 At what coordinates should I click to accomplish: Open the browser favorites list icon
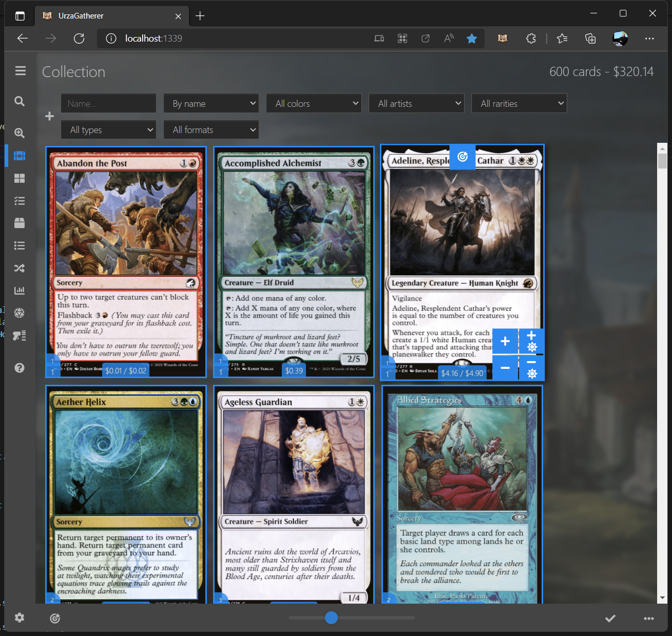point(562,39)
